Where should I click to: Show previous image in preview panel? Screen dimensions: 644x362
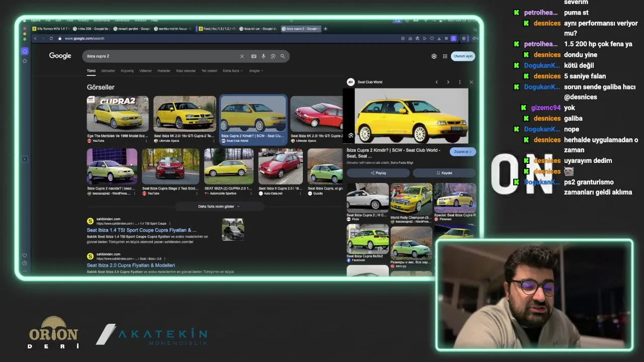pyautogui.click(x=436, y=82)
